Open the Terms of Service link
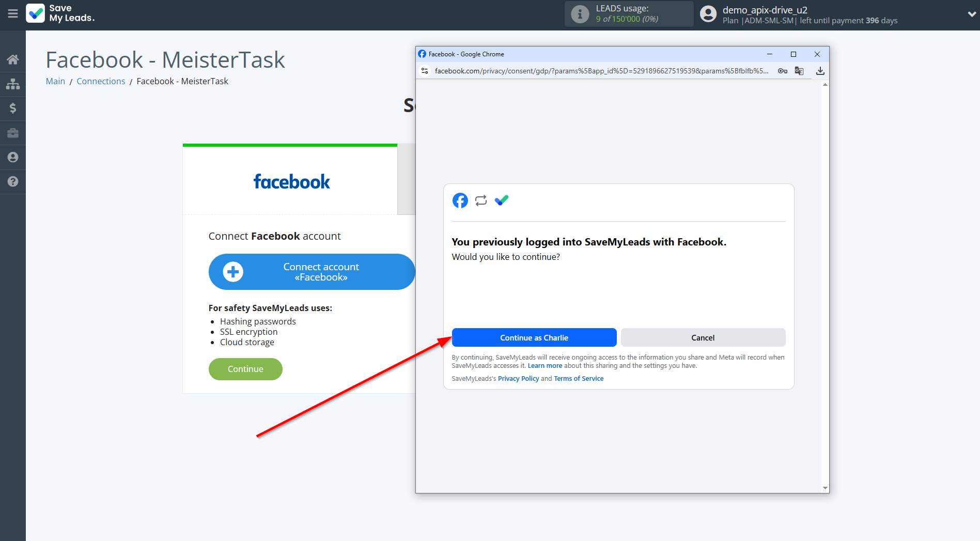This screenshot has width=980, height=541. coord(579,379)
